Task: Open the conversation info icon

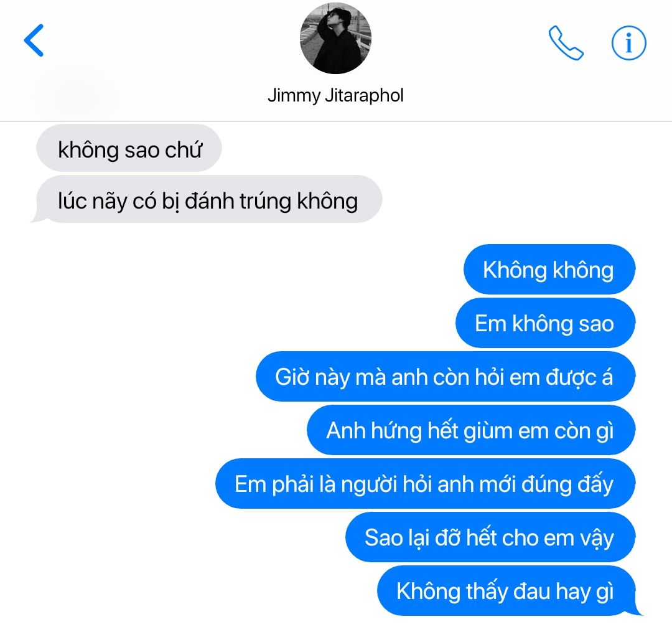Action: click(x=628, y=43)
